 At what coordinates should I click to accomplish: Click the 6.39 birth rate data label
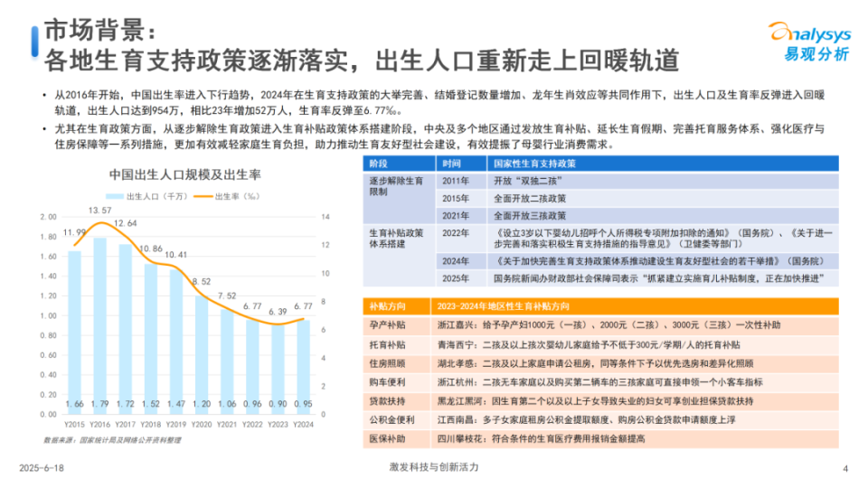[278, 312]
